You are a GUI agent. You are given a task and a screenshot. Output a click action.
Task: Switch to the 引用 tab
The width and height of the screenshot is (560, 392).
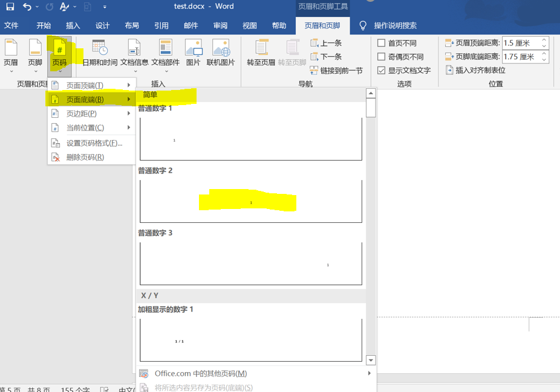(x=161, y=25)
